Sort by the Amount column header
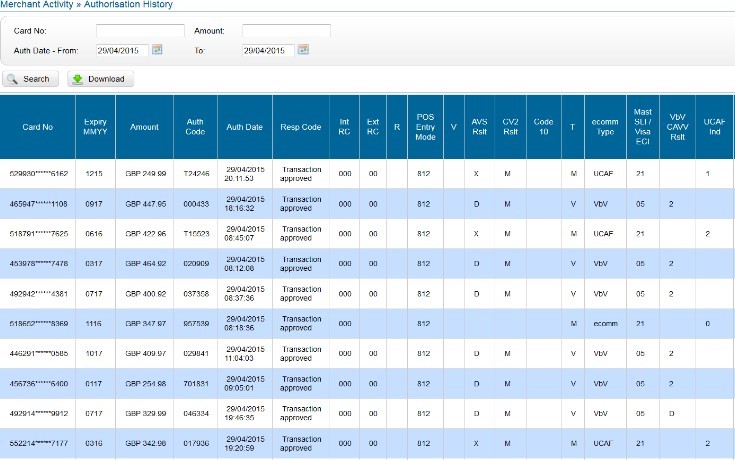 [x=144, y=127]
